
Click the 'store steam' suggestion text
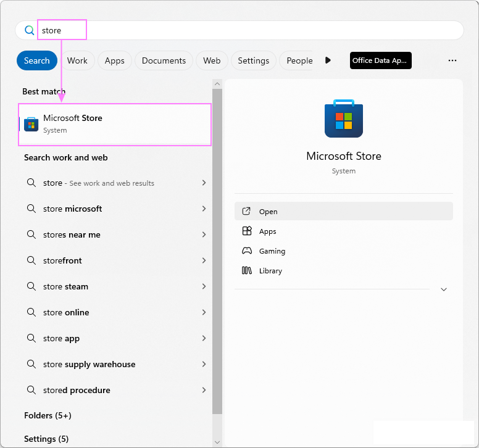point(65,286)
